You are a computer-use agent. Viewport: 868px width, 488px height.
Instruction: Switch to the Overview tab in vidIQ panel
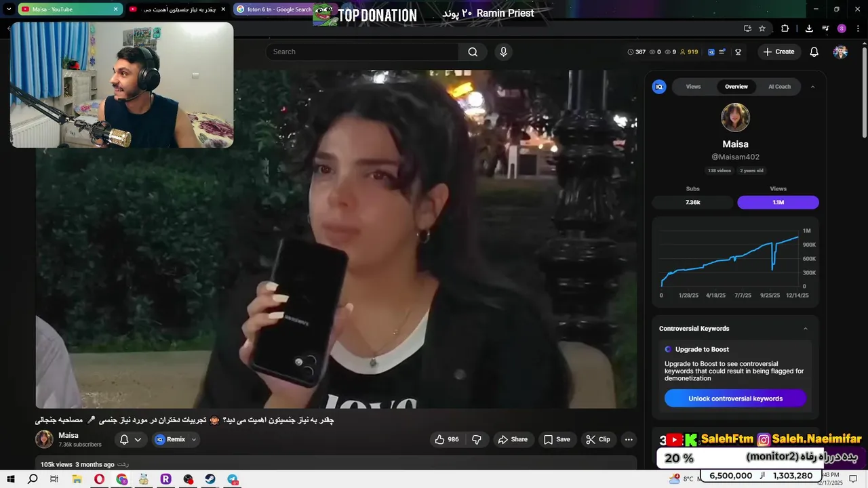pyautogui.click(x=736, y=87)
